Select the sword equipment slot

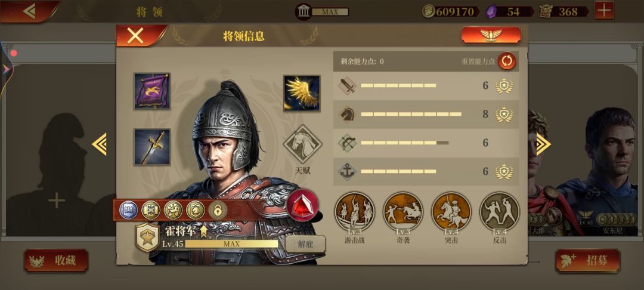[152, 147]
